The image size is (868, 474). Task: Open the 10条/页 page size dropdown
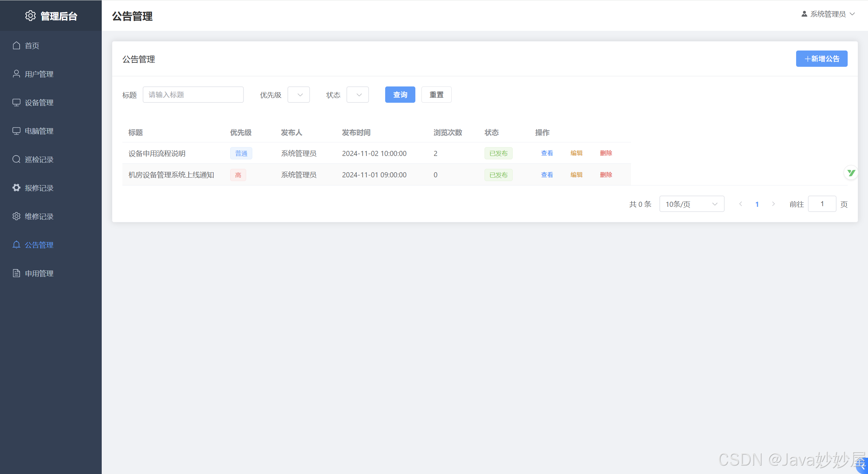point(692,204)
